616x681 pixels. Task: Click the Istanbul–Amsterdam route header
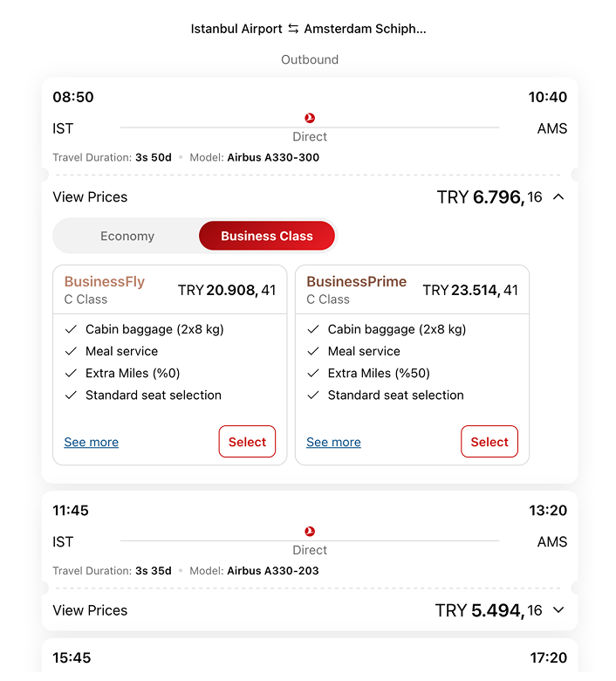point(309,29)
